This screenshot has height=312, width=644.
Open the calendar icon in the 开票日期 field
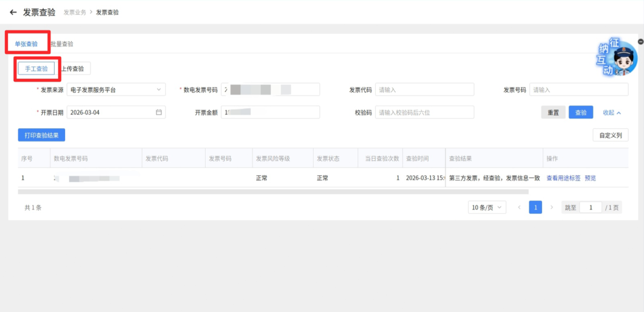pyautogui.click(x=158, y=112)
